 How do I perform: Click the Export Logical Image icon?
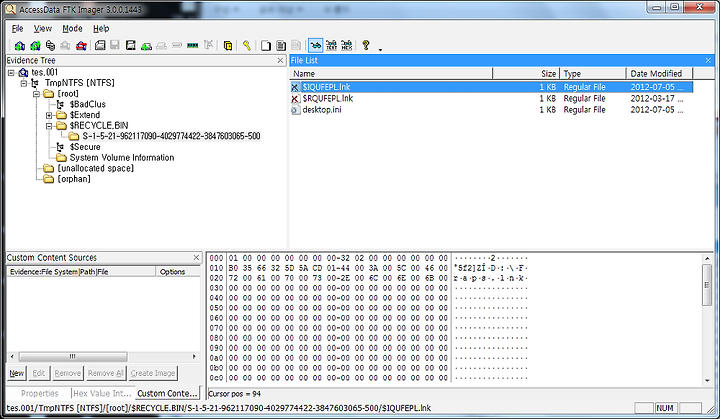130,45
